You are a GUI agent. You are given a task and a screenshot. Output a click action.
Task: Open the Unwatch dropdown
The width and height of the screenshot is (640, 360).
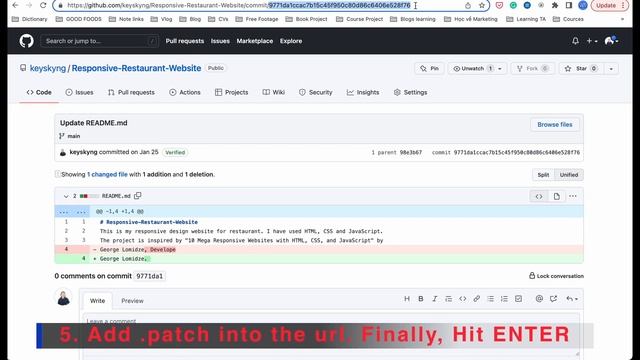[477, 69]
